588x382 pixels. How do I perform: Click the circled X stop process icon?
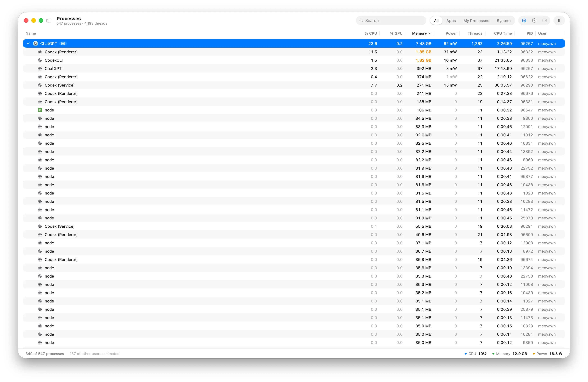tap(534, 20)
